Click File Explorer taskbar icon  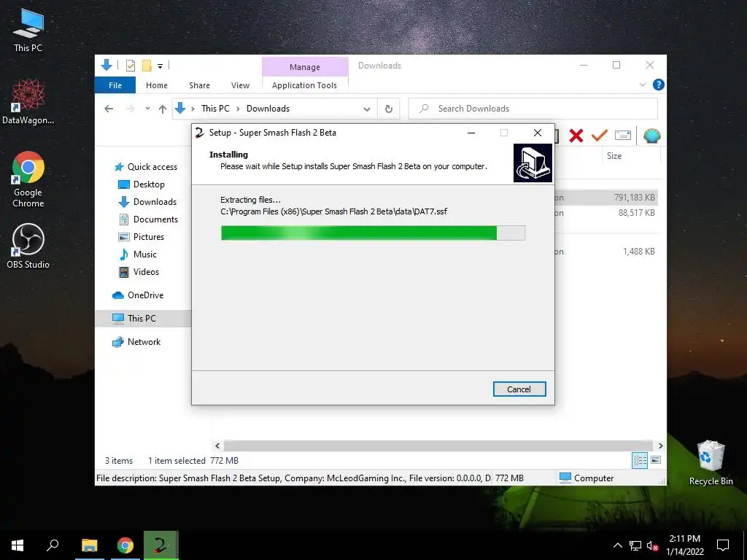tap(89, 545)
